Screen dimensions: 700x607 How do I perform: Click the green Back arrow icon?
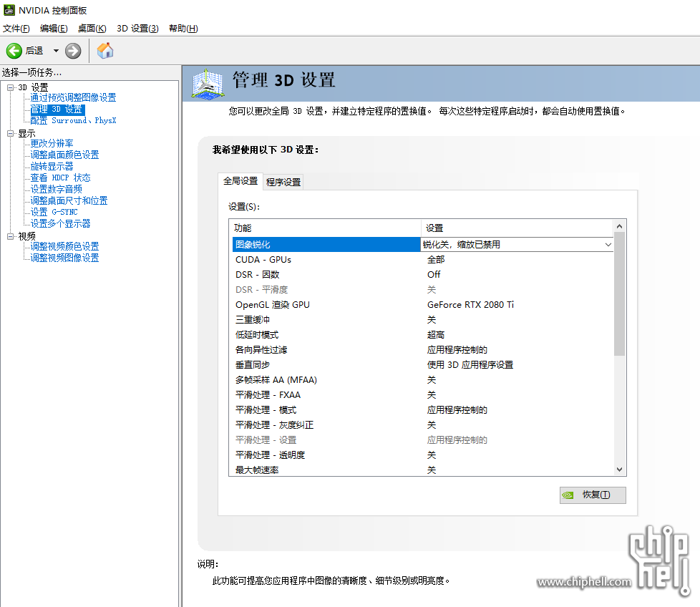[x=14, y=51]
